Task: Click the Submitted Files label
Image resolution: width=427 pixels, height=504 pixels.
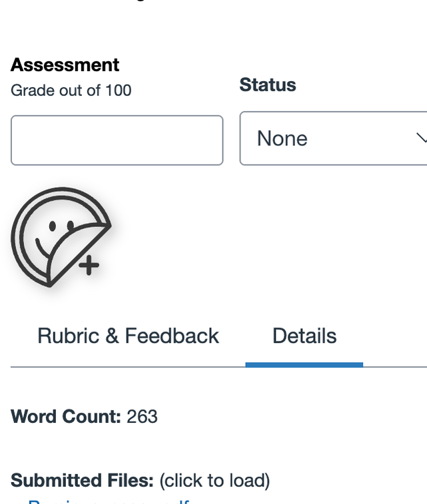Action: (82, 480)
